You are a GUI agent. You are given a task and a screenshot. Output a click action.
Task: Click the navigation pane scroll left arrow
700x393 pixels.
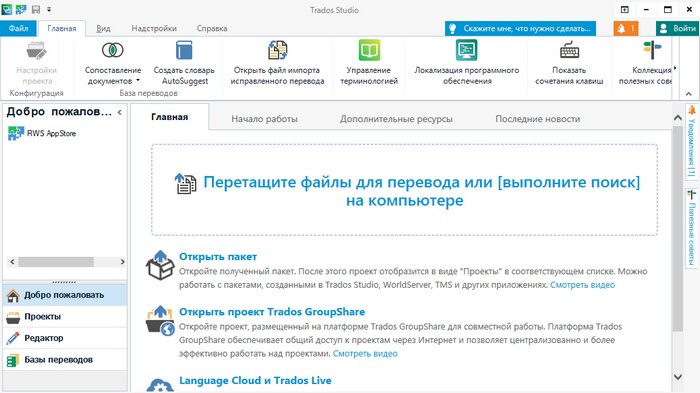pos(12,262)
